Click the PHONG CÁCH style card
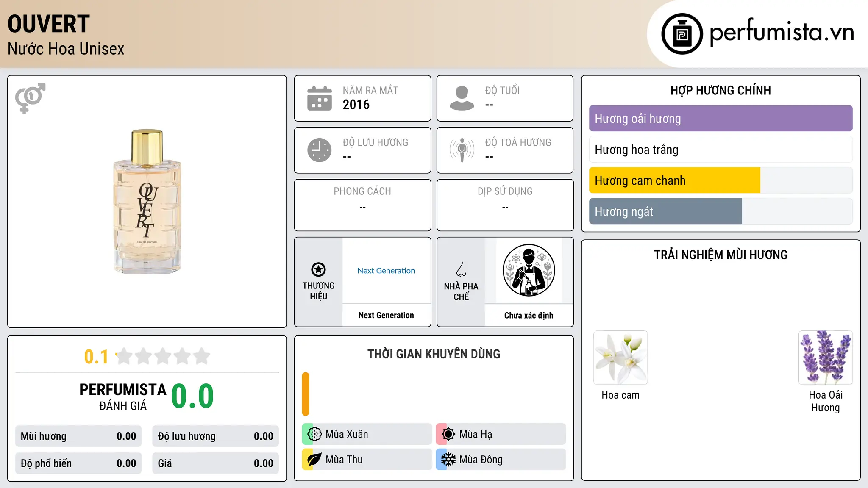This screenshot has height=488, width=868. tap(363, 205)
